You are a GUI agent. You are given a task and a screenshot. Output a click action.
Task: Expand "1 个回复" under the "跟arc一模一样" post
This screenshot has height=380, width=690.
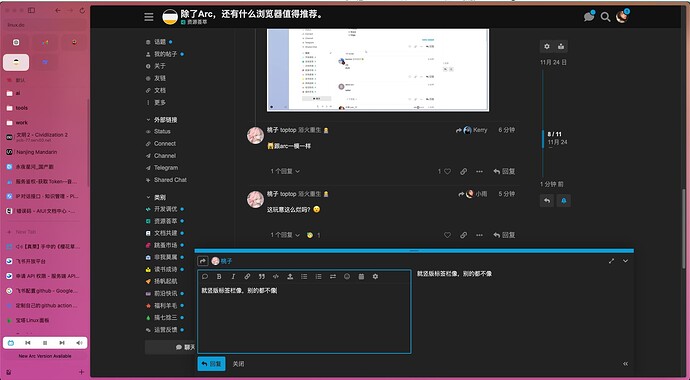point(285,172)
